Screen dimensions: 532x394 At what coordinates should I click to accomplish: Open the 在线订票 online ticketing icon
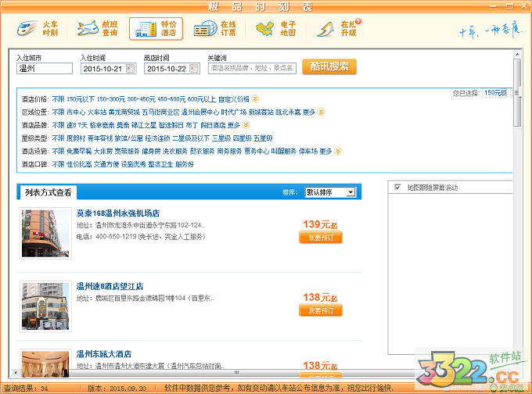(215, 29)
